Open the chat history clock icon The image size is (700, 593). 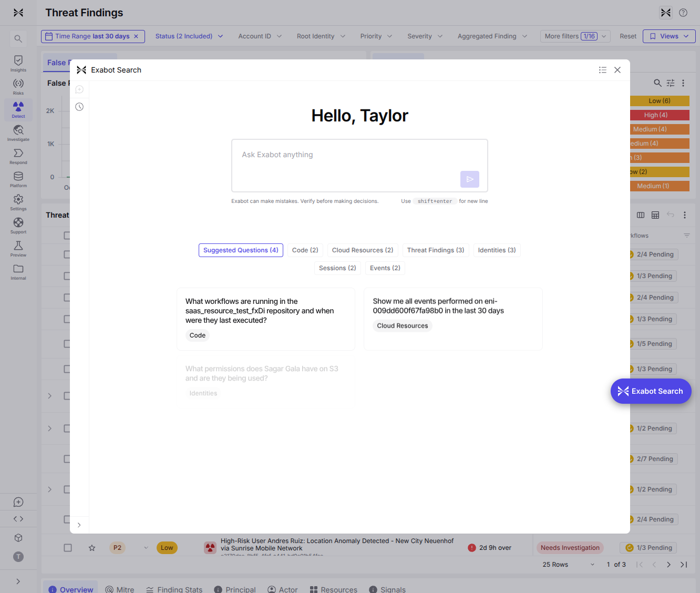tap(79, 107)
